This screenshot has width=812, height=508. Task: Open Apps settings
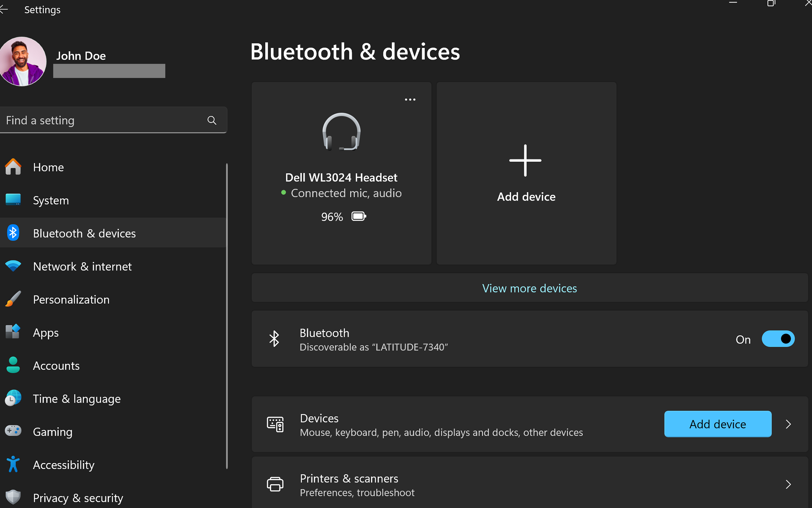pos(113,333)
